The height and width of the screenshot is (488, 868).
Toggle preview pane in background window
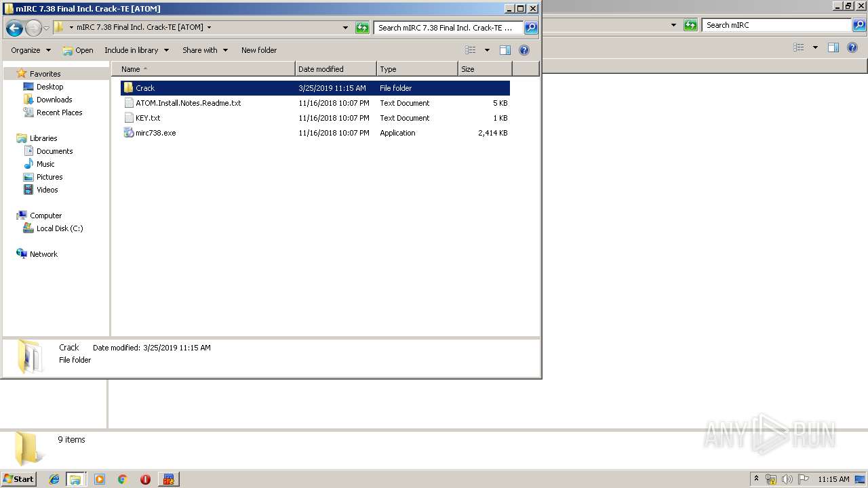[833, 47]
